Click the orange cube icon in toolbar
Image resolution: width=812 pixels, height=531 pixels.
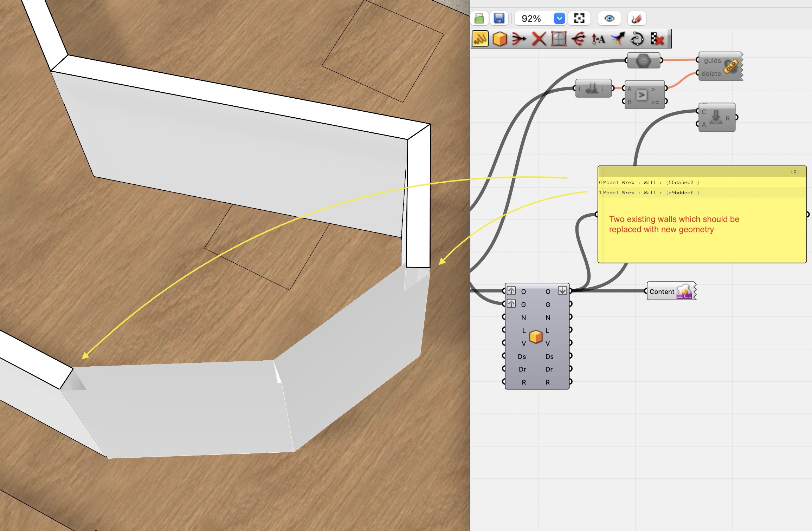tap(500, 39)
